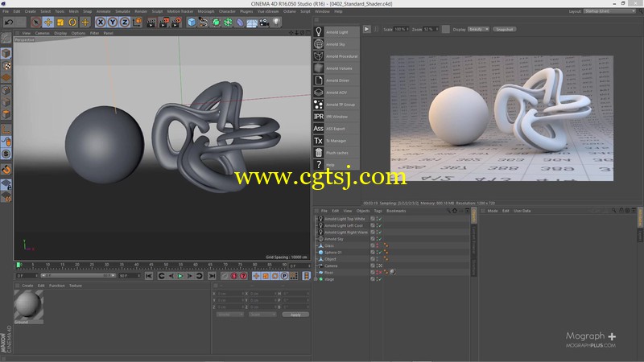Add a Camera object from toolbar
The width and height of the screenshot is (644, 362).
tap(264, 23)
